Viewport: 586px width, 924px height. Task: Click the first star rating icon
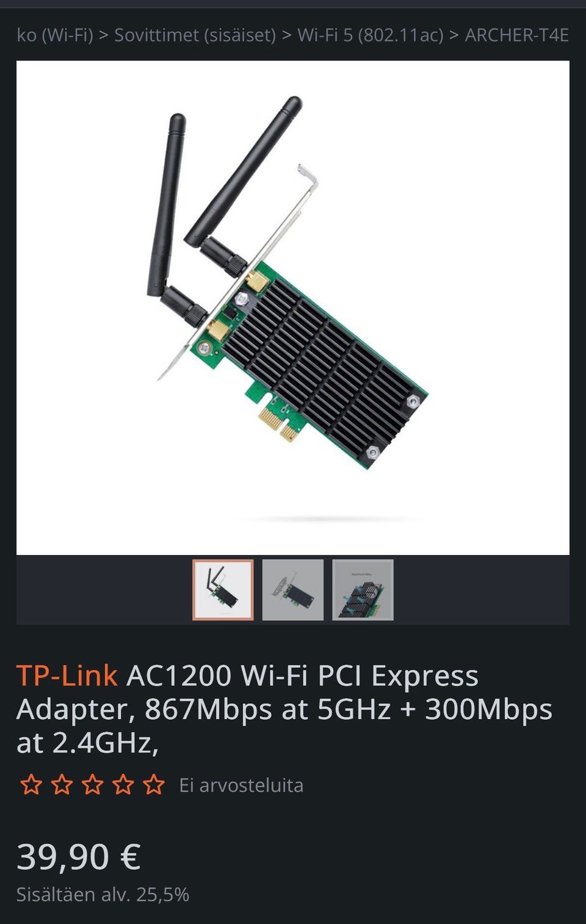(31, 784)
